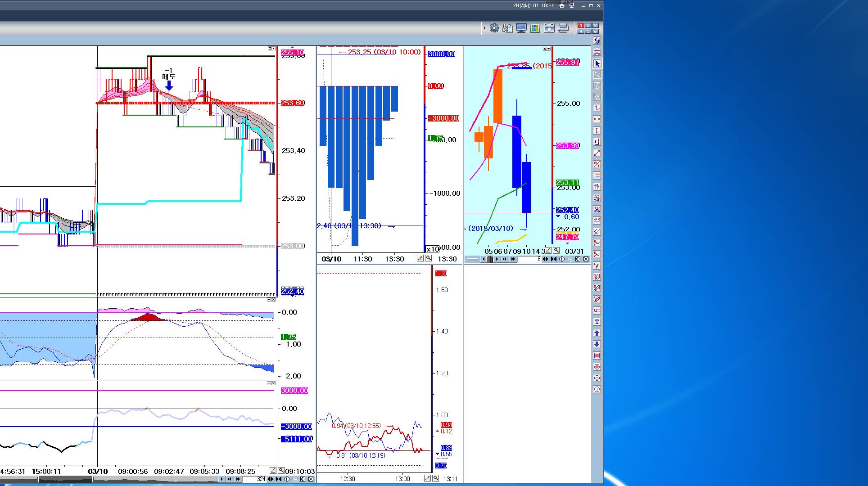Open settings gear in top toolbar
The height and width of the screenshot is (486, 868).
click(494, 28)
